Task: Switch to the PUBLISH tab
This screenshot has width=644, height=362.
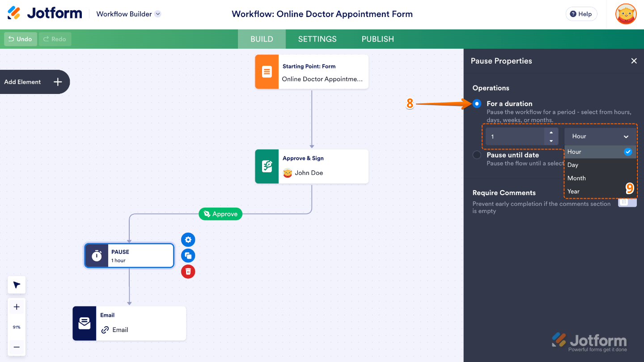Action: pyautogui.click(x=377, y=39)
